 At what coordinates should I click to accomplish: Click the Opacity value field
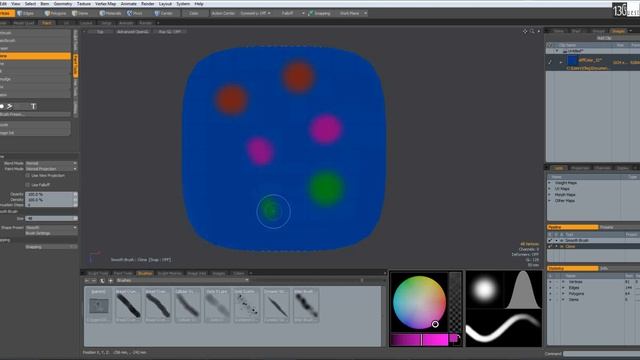pos(51,194)
